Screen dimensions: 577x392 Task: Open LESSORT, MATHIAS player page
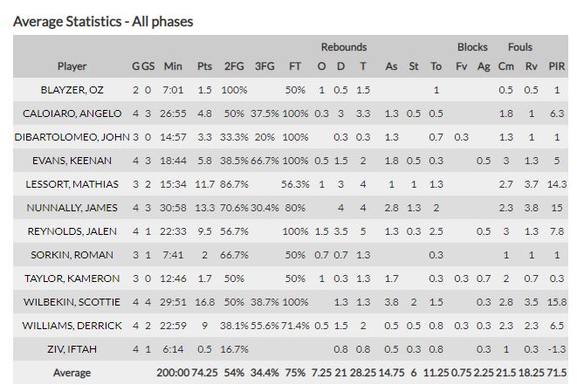(72, 184)
